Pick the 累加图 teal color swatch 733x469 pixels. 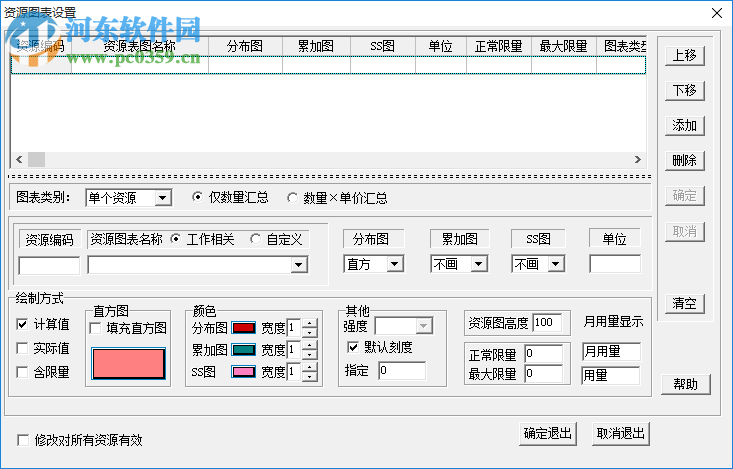(244, 350)
